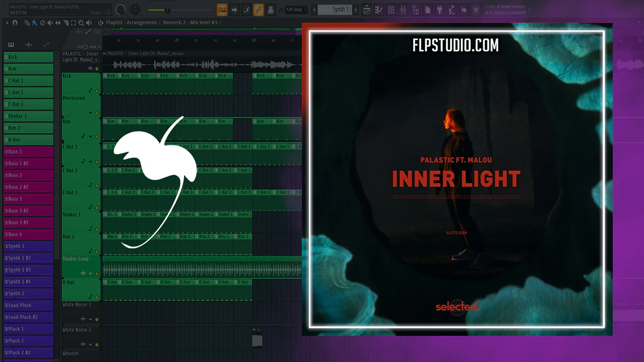This screenshot has width=644, height=362.
Task: Mute the Kick track using its LED
Action: point(97,91)
